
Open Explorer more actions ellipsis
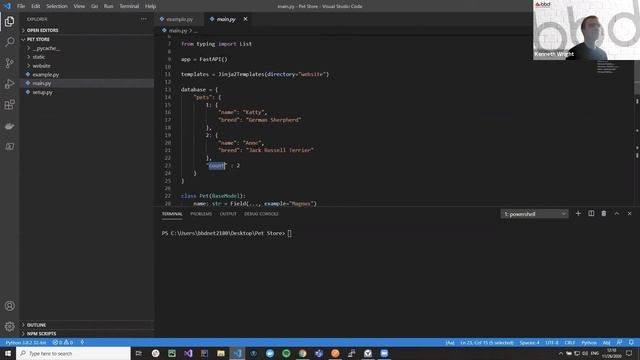tap(144, 19)
